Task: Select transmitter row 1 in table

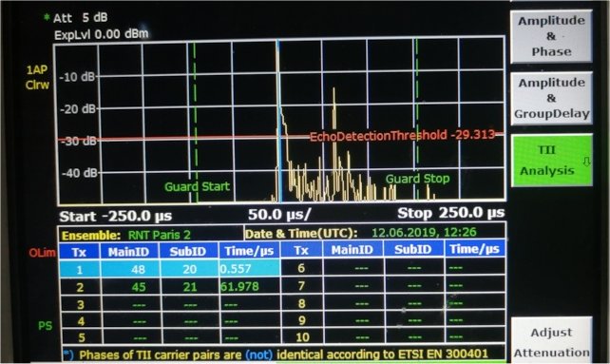Action: [x=169, y=269]
